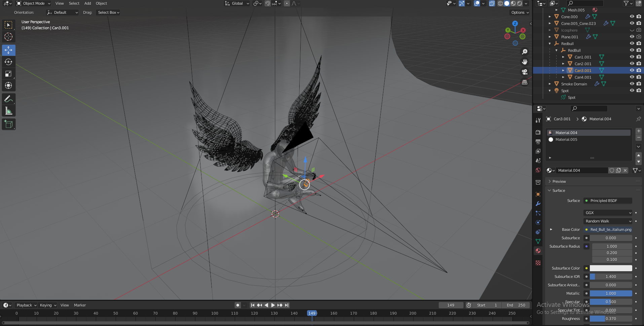The image size is (644, 326).
Task: Collapse the Redbull collection in outliner
Action: tap(550, 43)
